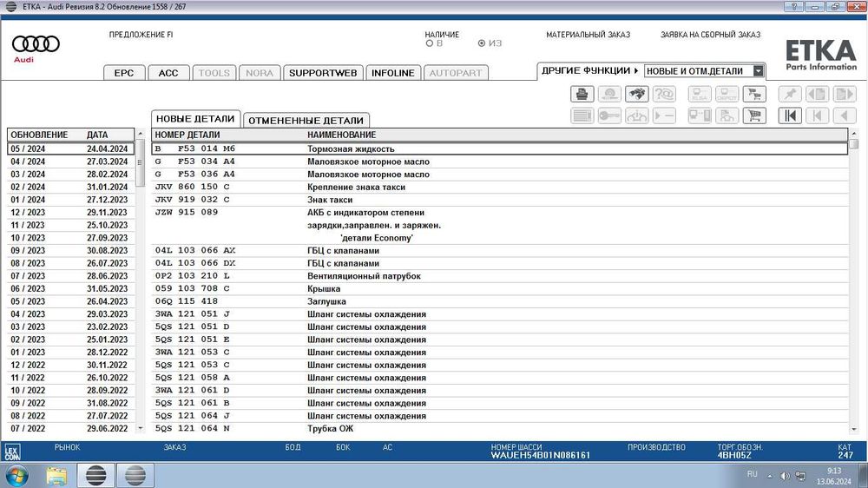Expand the 'ДРУГИЕ ФУНКЦИИ' menu
Screen dimensions: 868x488
coord(589,71)
